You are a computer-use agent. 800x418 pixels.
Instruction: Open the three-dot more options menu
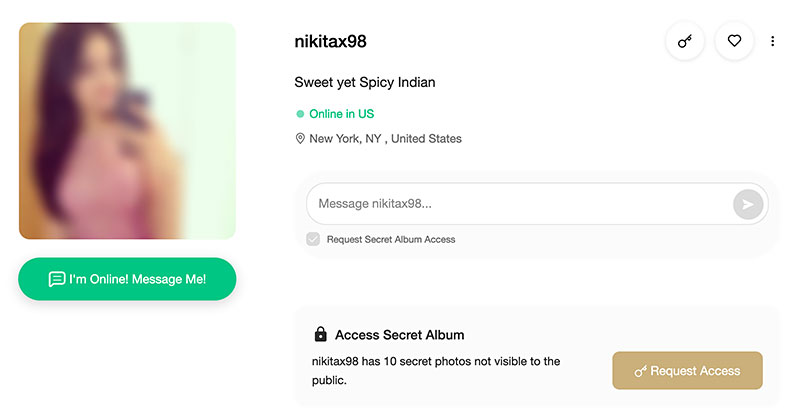[772, 41]
